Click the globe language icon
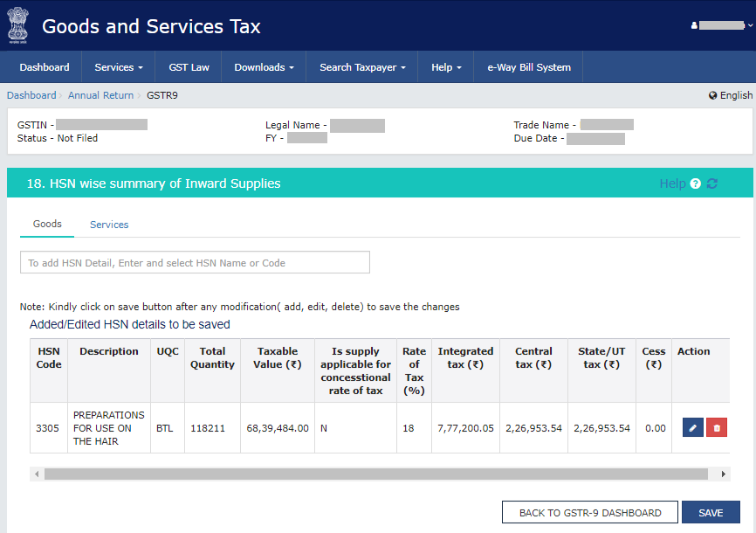The width and height of the screenshot is (756, 533). (713, 95)
